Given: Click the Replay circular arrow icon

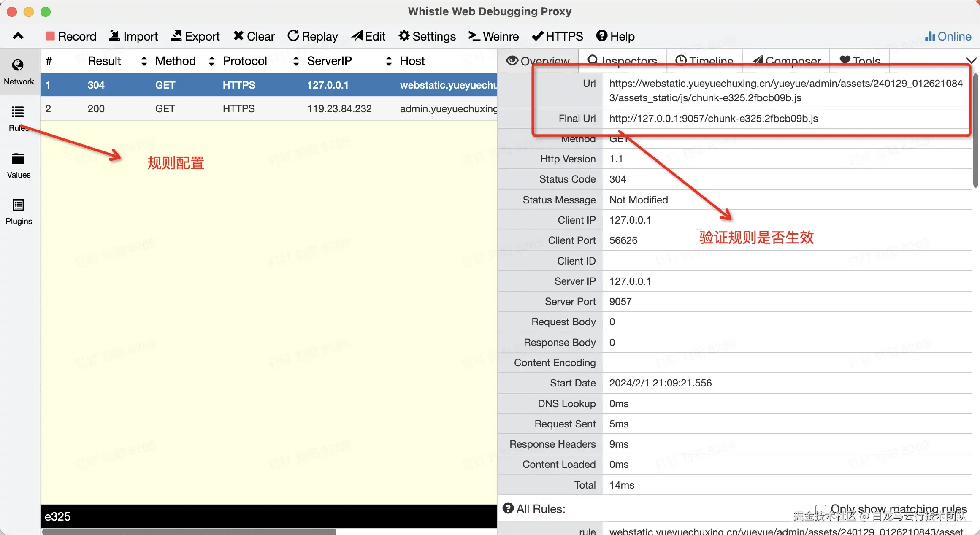Looking at the screenshot, I should coord(293,36).
